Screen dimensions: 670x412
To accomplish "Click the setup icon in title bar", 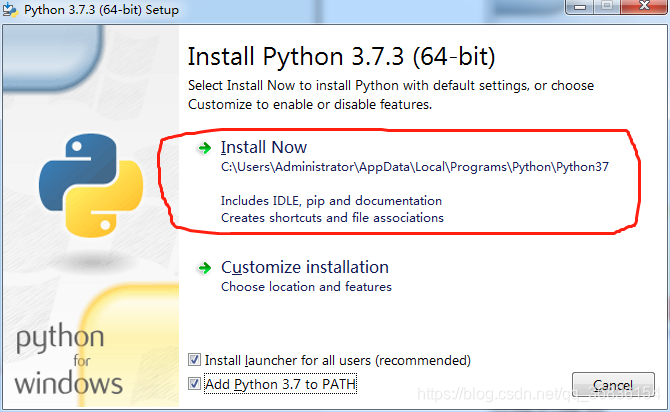I will (9, 10).
